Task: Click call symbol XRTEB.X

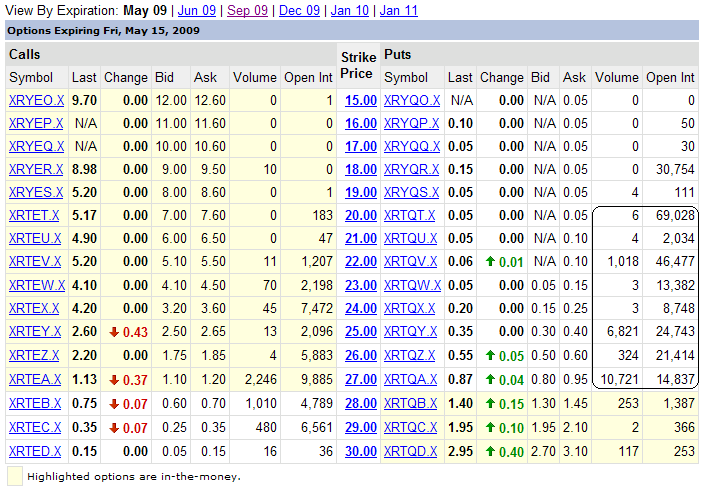Action: [x=35, y=403]
